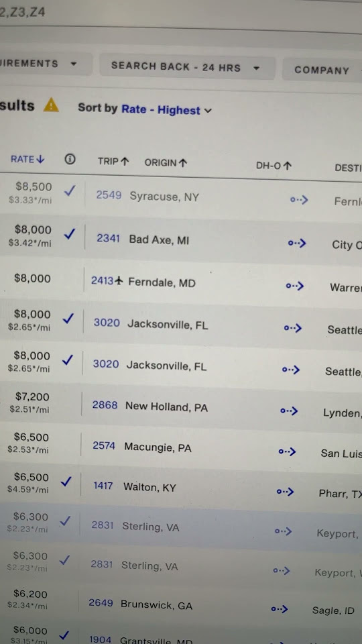Toggle the checkmark on the Bad Axe, MI row

(x=69, y=233)
